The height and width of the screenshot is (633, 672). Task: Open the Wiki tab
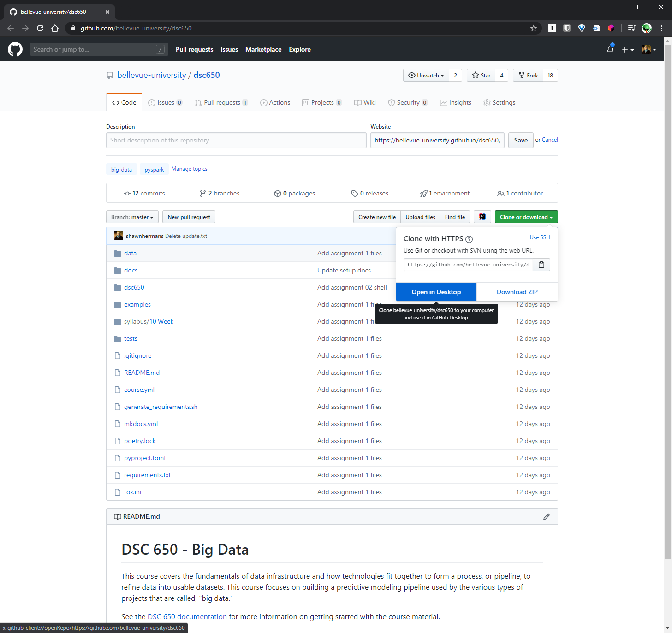[365, 102]
